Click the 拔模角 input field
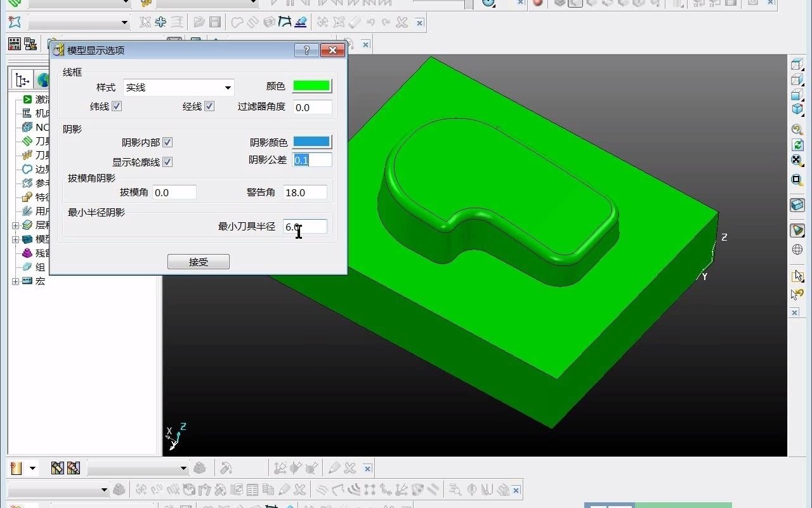 point(174,192)
